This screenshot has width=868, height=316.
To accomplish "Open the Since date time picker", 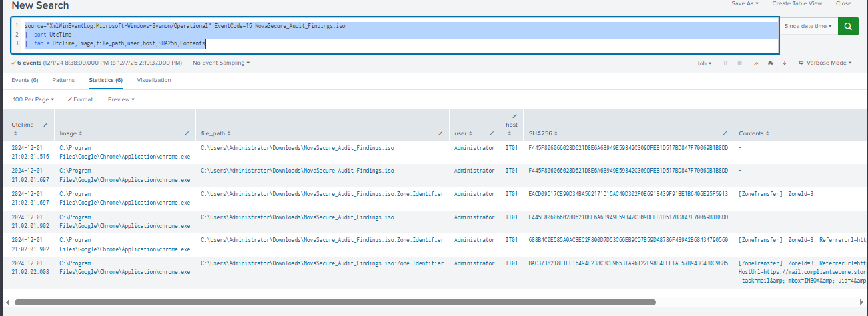I will [808, 27].
